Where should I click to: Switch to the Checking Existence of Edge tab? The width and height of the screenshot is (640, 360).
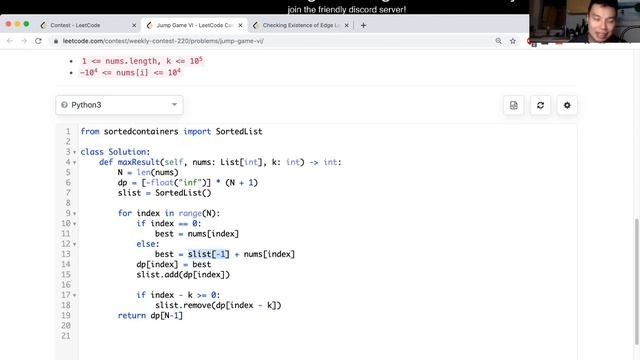(301, 25)
